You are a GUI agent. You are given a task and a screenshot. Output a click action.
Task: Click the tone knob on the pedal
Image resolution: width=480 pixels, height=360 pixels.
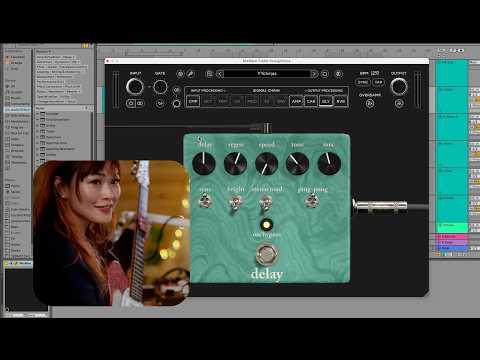(297, 163)
